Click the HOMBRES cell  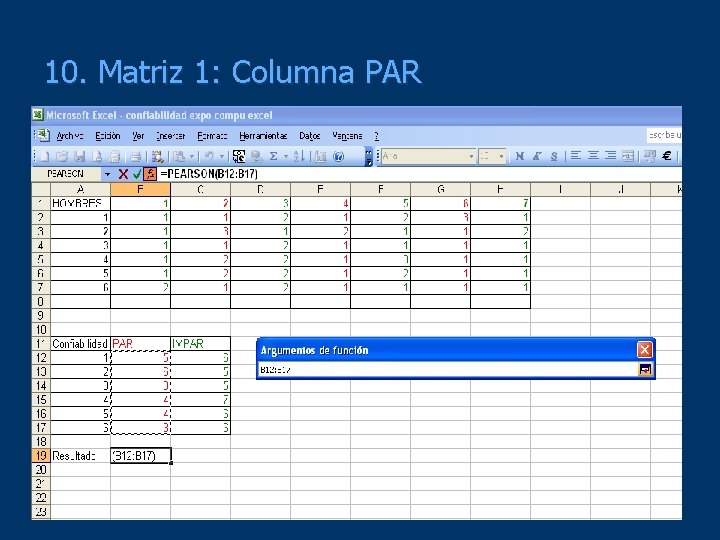tap(80, 203)
